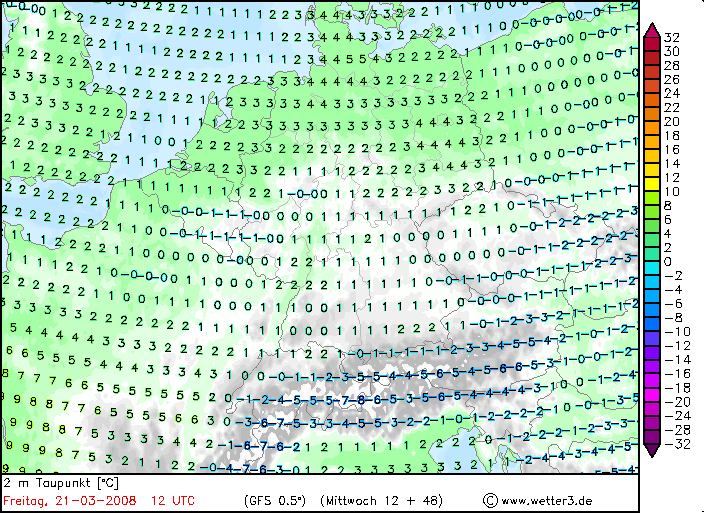Click the legend label '26'
704x513 pixels.
(672, 79)
